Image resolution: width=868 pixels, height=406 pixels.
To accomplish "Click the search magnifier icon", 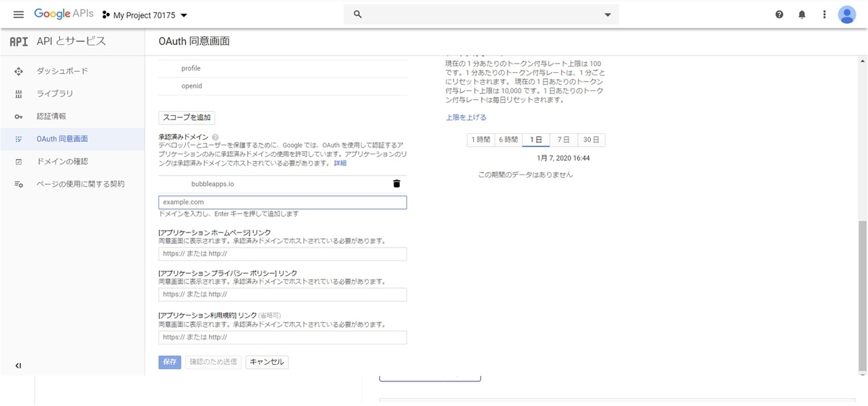I will 357,14.
